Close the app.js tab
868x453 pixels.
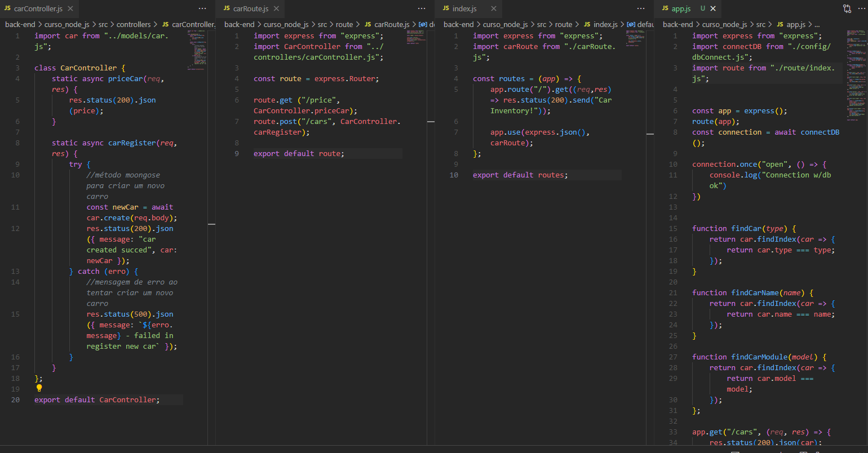pos(713,8)
